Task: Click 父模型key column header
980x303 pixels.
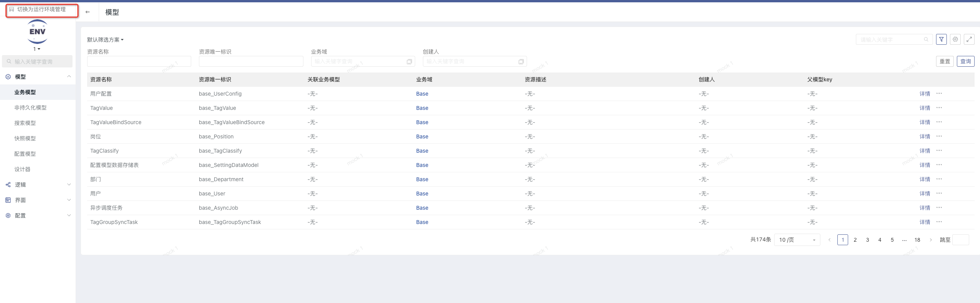Action: [x=820, y=79]
